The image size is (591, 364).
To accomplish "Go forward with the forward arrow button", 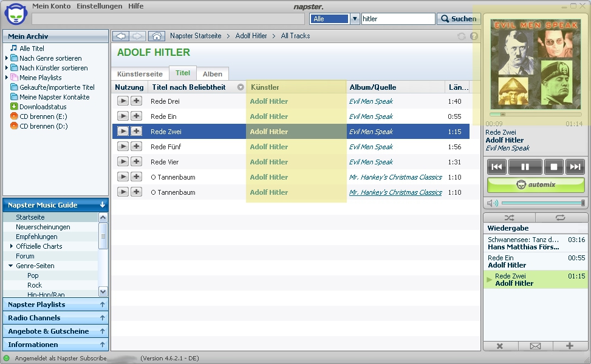I will (x=137, y=36).
